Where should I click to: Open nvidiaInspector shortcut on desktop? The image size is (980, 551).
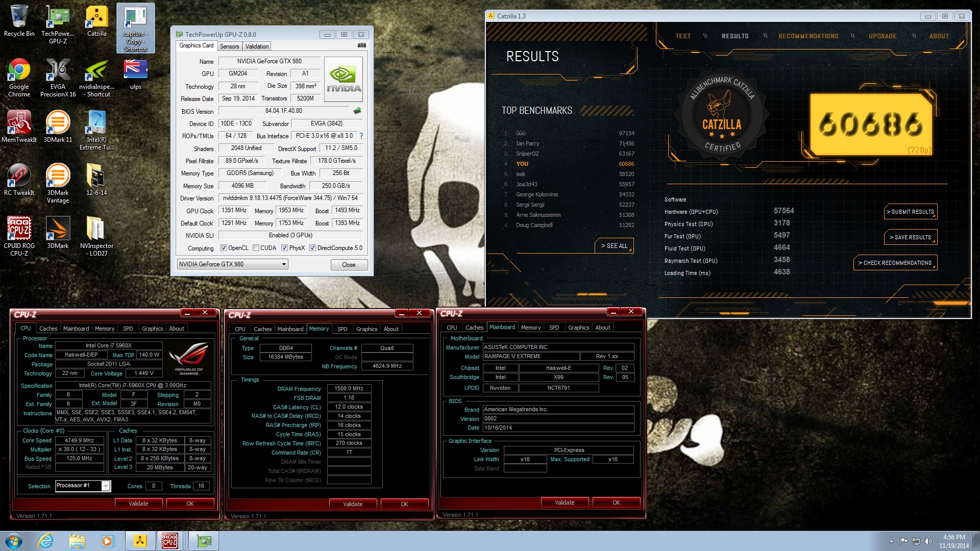(96, 78)
